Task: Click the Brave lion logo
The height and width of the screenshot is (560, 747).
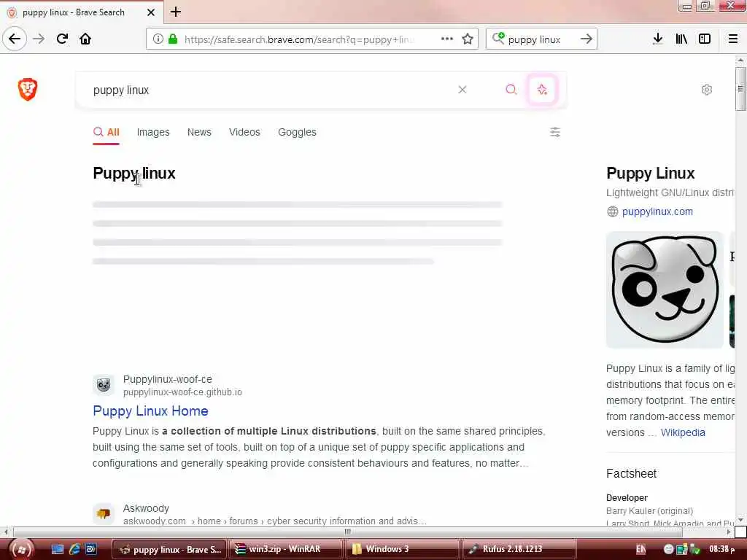Action: pos(28,89)
